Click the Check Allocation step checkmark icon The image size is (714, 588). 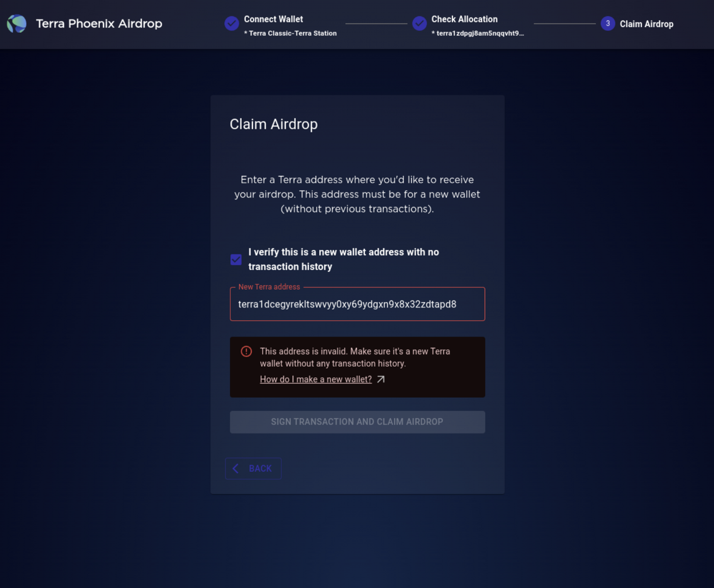pyautogui.click(x=419, y=23)
